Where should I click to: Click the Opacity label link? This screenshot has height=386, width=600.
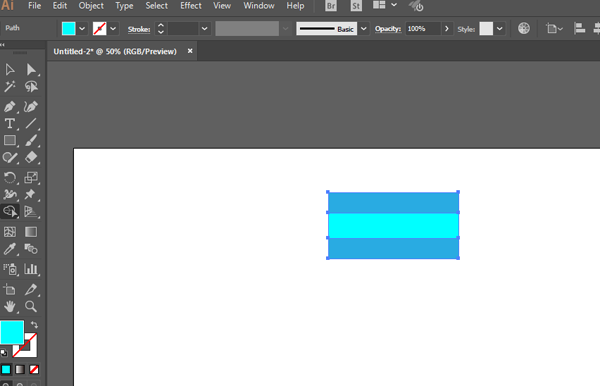click(388, 29)
